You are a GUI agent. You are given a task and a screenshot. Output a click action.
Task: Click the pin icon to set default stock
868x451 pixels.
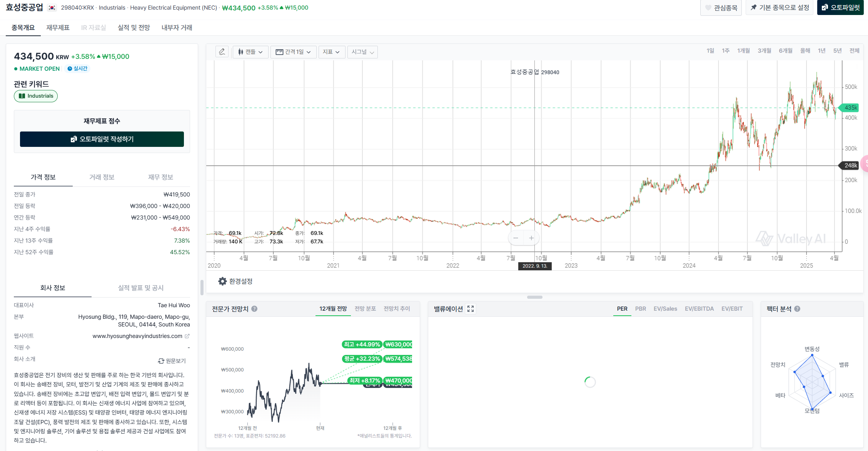tap(753, 8)
